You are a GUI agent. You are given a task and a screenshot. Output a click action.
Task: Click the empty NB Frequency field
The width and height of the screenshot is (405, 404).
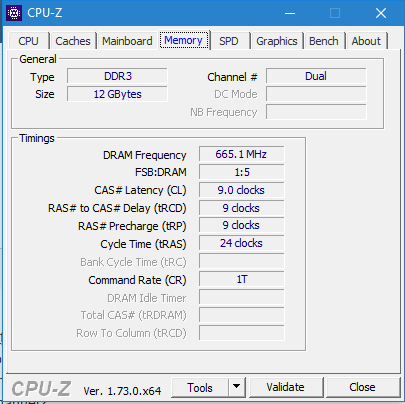pos(316,112)
